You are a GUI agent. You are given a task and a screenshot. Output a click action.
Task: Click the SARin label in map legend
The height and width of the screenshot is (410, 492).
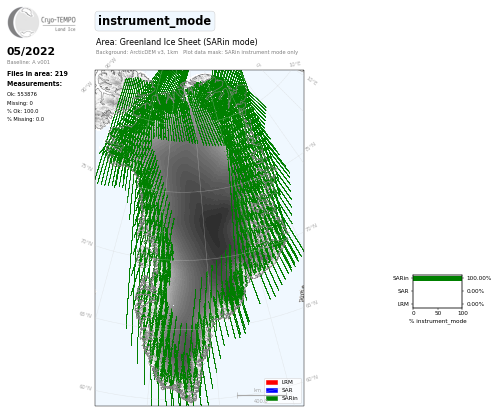coord(290,398)
